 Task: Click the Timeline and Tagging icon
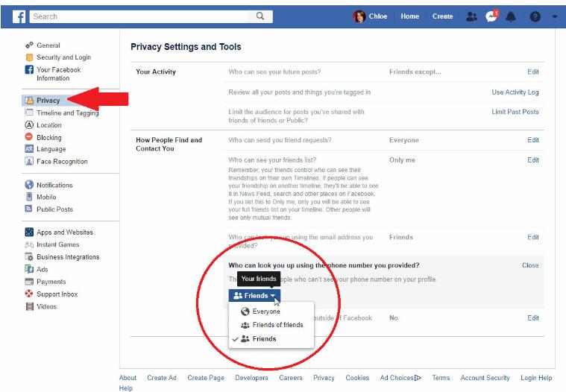[x=29, y=113]
